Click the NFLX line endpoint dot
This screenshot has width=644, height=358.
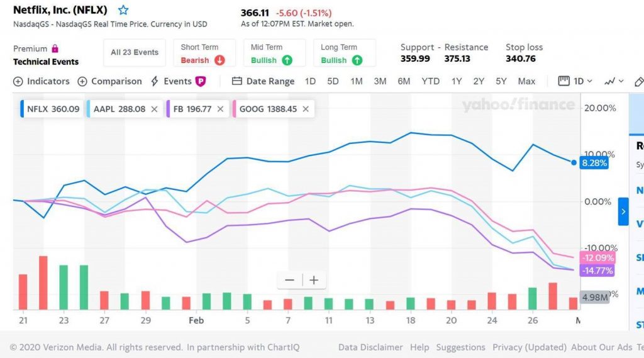point(574,162)
